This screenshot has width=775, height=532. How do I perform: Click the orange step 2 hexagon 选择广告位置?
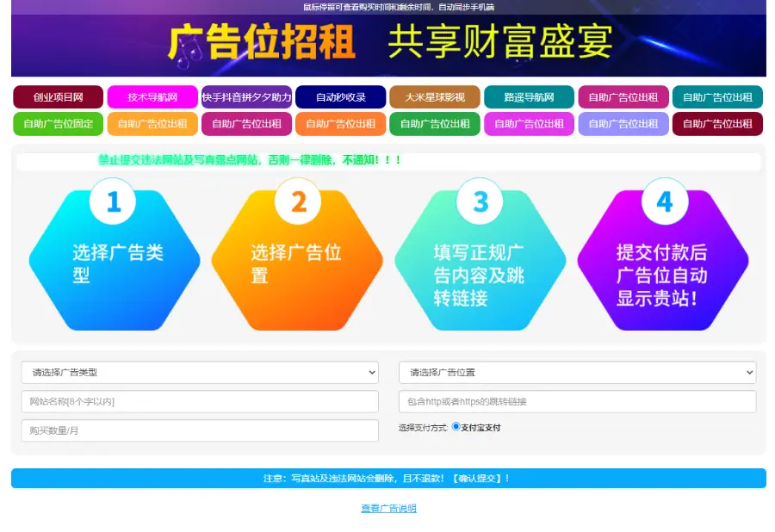pos(297,260)
